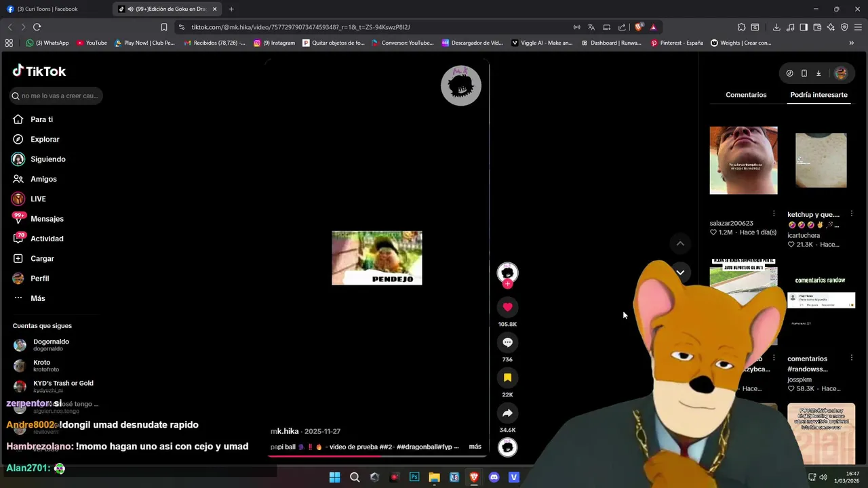Open the browser Extensions puzzle icon
Image resolution: width=868 pixels, height=488 pixels.
pos(741,27)
